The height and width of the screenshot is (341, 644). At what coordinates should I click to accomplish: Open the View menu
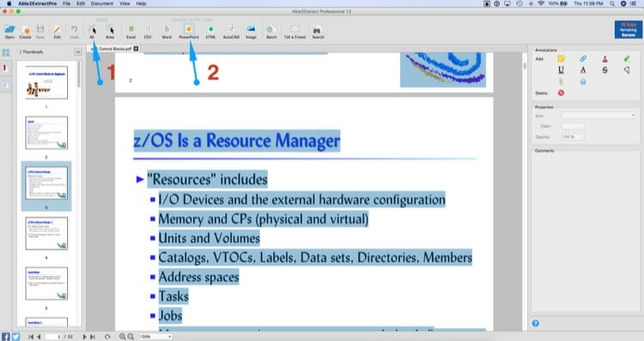pos(125,3)
